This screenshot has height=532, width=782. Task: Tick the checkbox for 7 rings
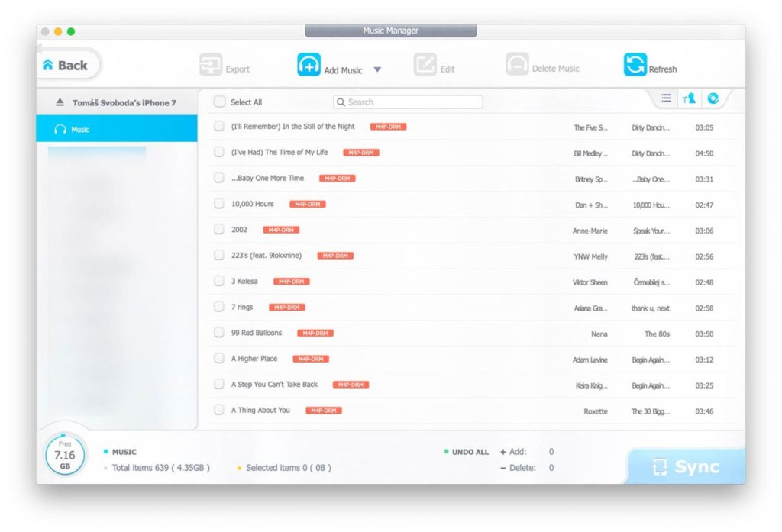tap(219, 307)
